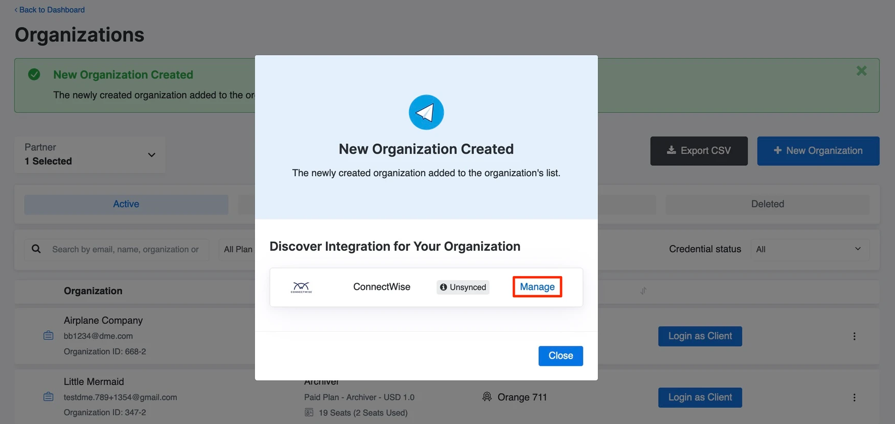895x424 pixels.
Task: Click the Telegram paper plane icon
Action: pyautogui.click(x=426, y=112)
